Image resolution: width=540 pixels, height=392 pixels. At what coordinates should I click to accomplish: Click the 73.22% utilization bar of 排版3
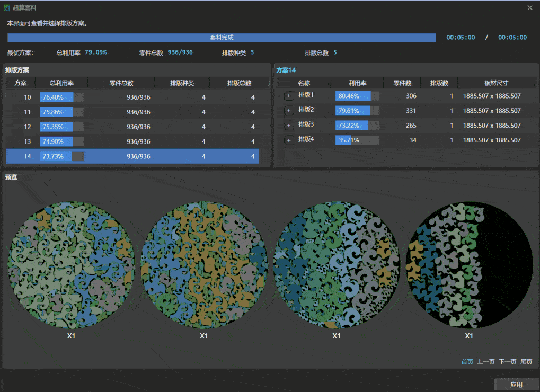click(x=357, y=126)
